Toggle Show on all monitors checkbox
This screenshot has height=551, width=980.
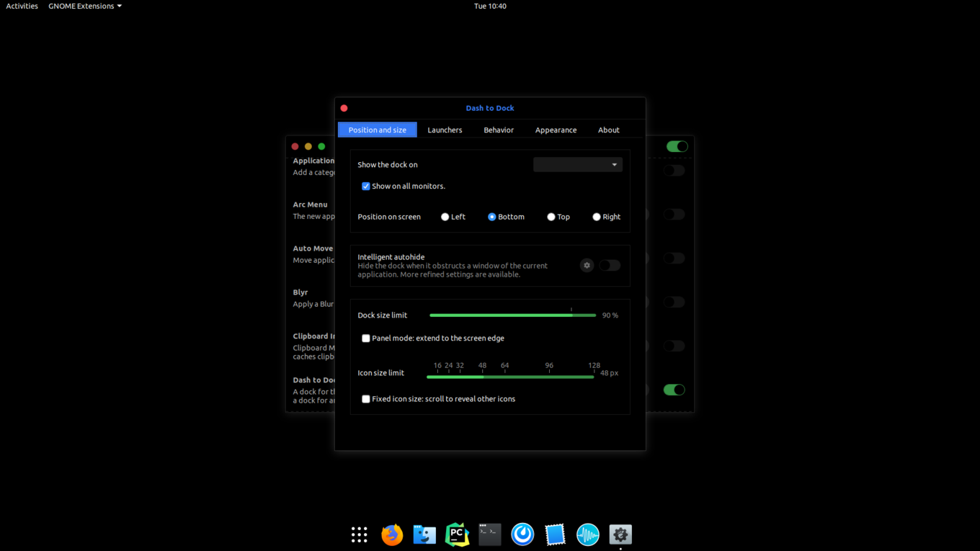click(x=366, y=186)
